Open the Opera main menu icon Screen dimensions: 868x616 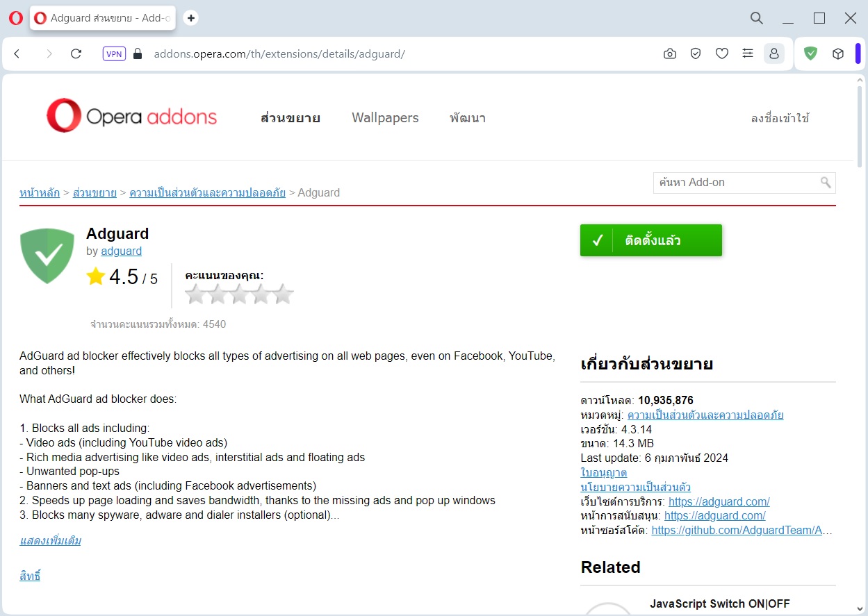(15, 19)
